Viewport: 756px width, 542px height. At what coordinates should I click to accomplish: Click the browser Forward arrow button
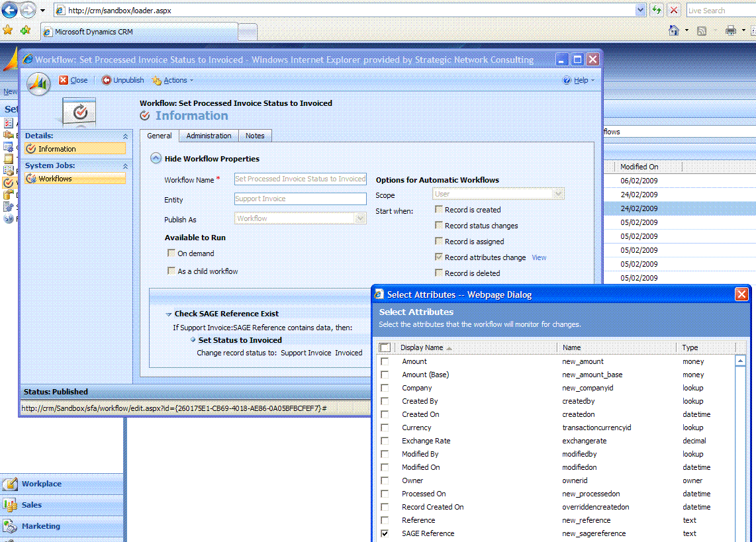[28, 10]
